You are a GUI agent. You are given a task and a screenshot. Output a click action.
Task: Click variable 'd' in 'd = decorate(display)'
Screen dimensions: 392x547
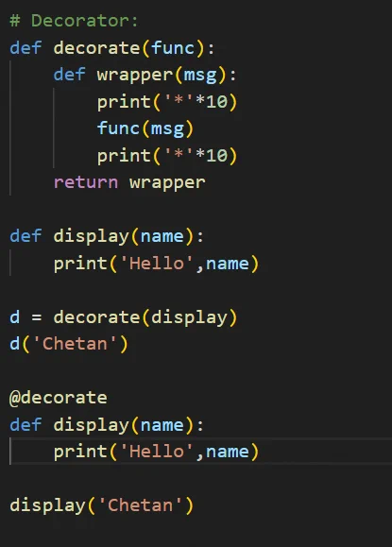15,317
